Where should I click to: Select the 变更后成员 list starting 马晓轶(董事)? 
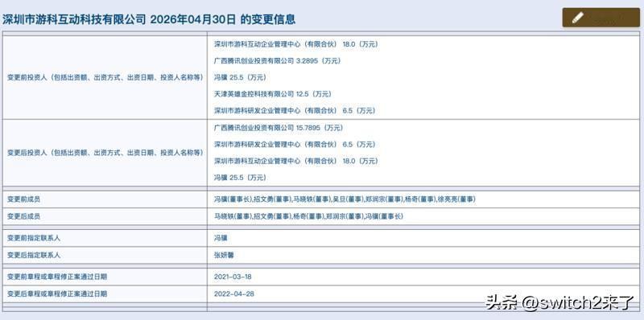point(308,216)
